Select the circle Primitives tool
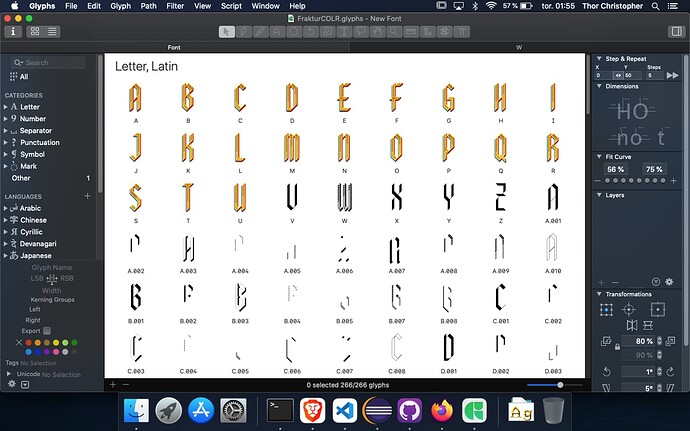This screenshot has height=431, width=690. click(x=294, y=32)
